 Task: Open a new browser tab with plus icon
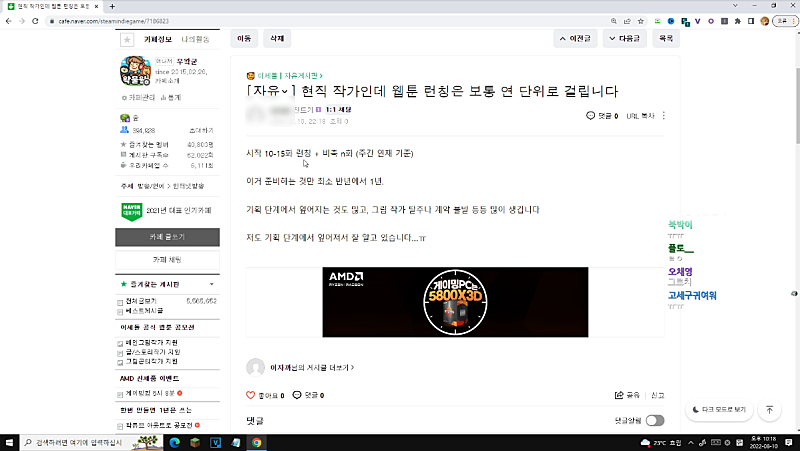coord(112,6)
